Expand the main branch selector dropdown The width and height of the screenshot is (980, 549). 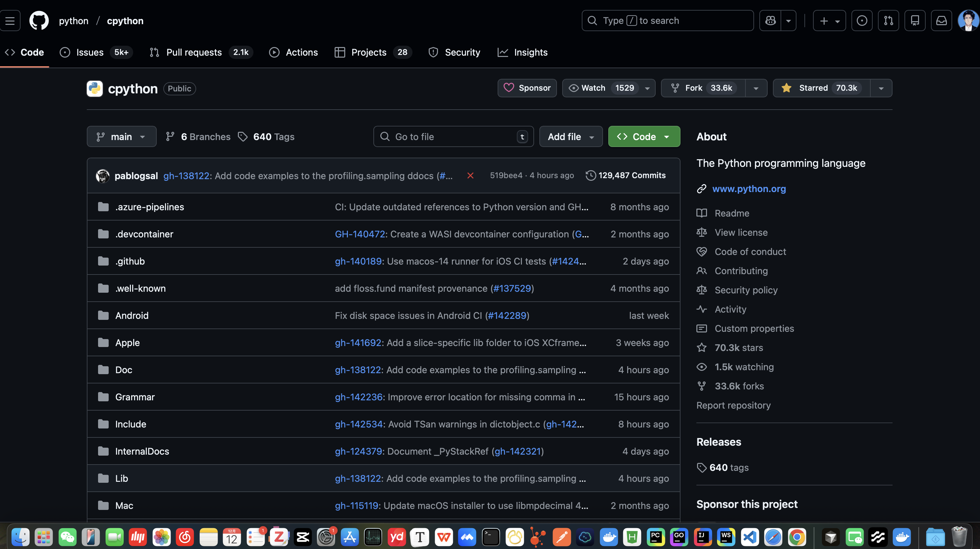pos(121,136)
